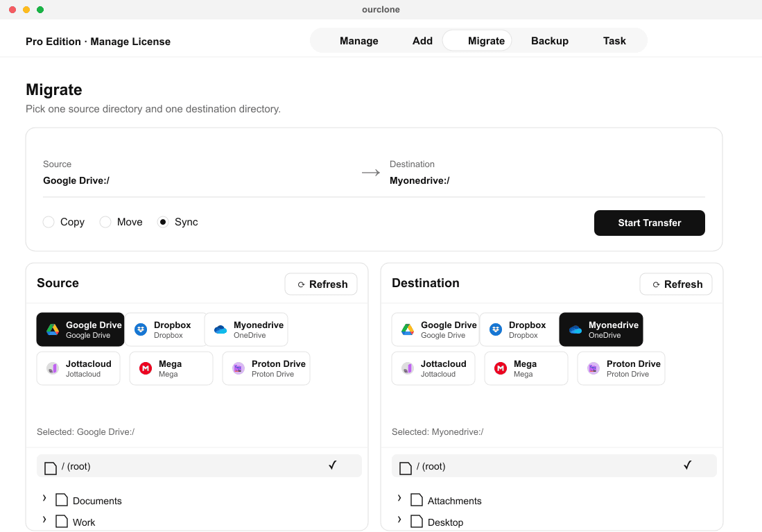
Task: Select Myonedrive OneDrive icon in Source panel
Action: pyautogui.click(x=220, y=329)
